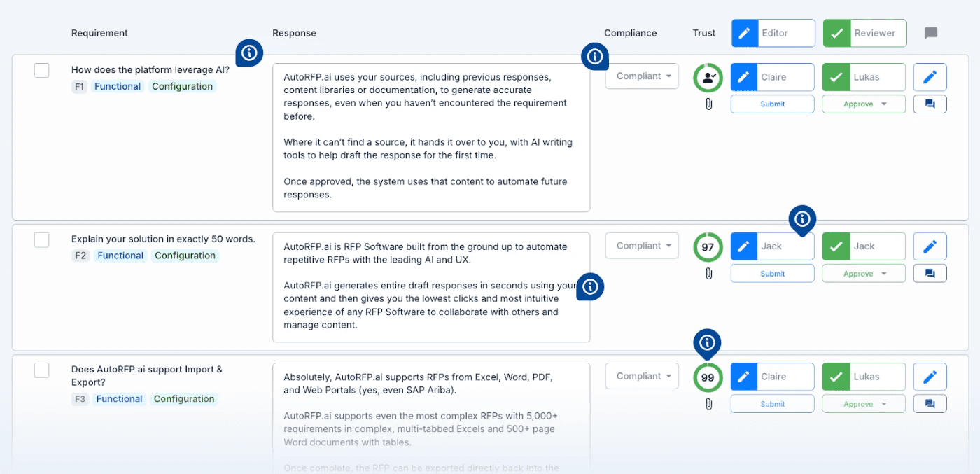Click the info icon inside the 50-word response
The height and width of the screenshot is (474, 980).
589,287
